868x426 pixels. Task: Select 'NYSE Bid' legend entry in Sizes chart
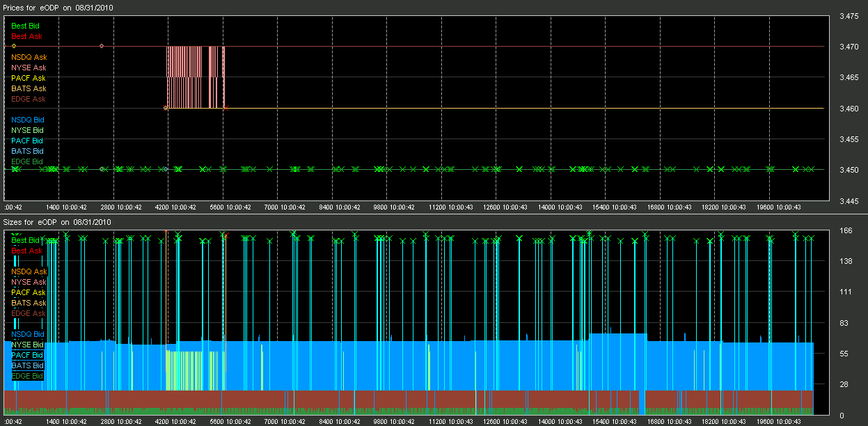[x=28, y=345]
